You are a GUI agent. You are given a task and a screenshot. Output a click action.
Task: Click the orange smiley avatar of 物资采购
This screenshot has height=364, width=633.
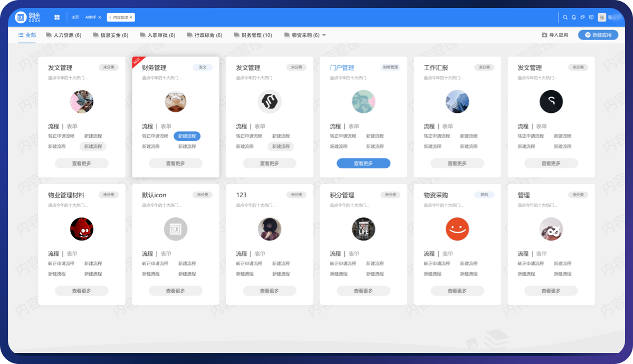[457, 229]
